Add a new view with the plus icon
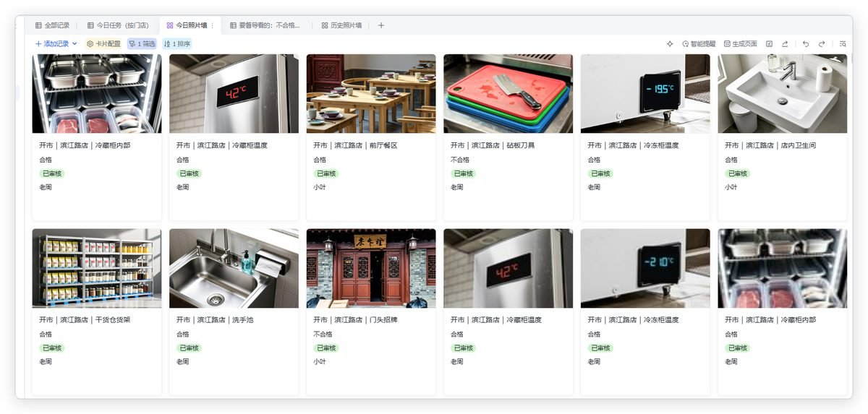The width and height of the screenshot is (868, 414). tap(381, 25)
